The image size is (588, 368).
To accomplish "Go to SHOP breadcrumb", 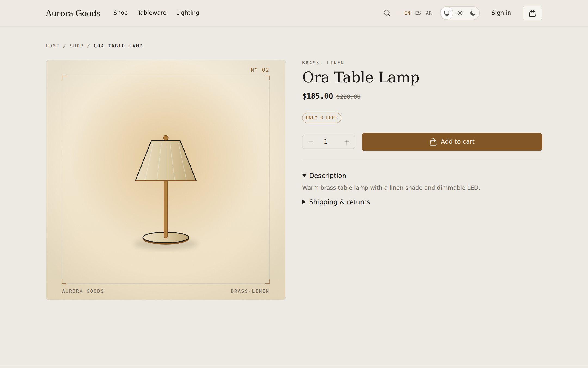I will click(x=76, y=46).
